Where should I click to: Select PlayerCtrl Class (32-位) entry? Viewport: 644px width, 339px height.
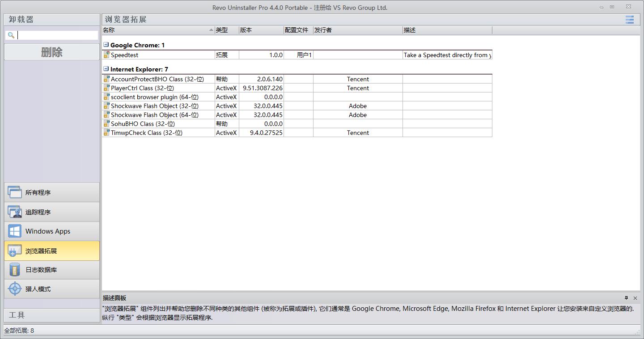(142, 88)
